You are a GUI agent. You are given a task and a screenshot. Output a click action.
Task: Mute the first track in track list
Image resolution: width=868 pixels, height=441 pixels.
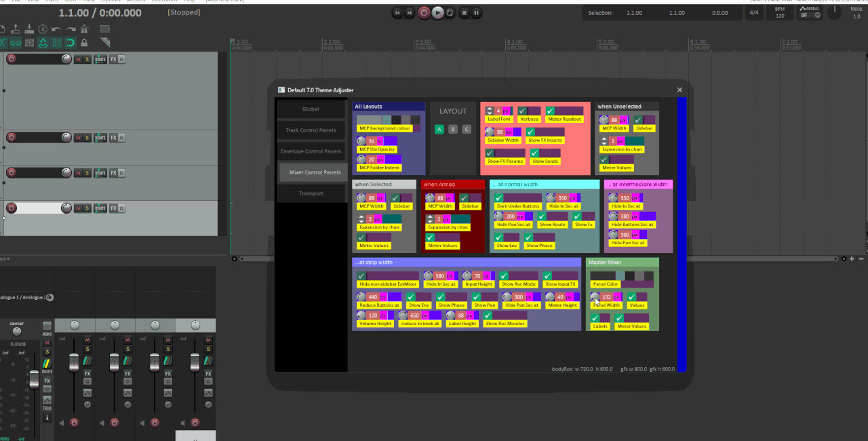click(78, 59)
